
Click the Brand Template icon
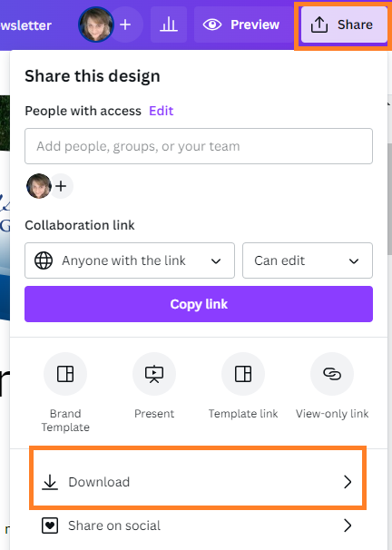pyautogui.click(x=65, y=374)
